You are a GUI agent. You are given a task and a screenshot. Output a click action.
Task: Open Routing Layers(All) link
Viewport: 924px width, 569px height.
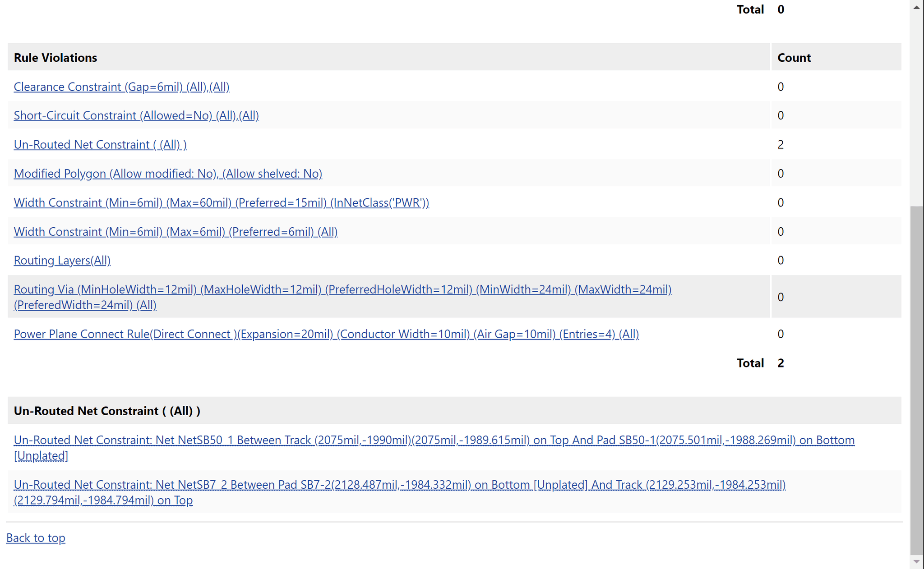62,260
